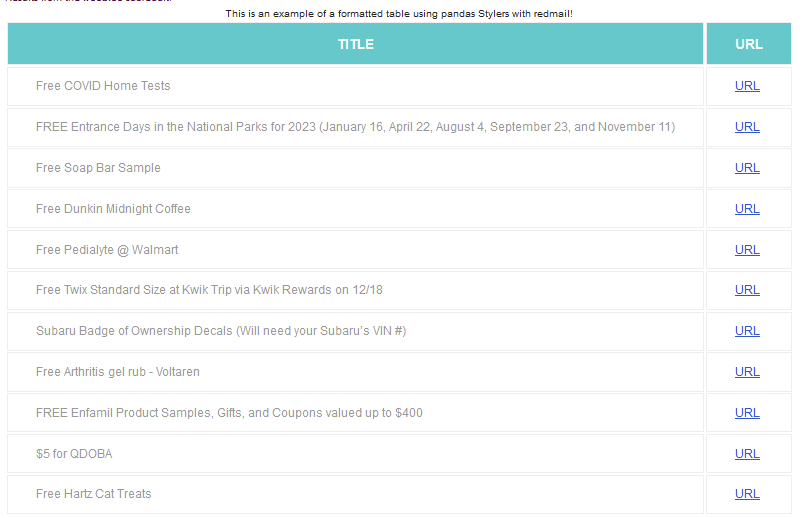Open the URL link for Free COVID Home Tests

coord(747,86)
